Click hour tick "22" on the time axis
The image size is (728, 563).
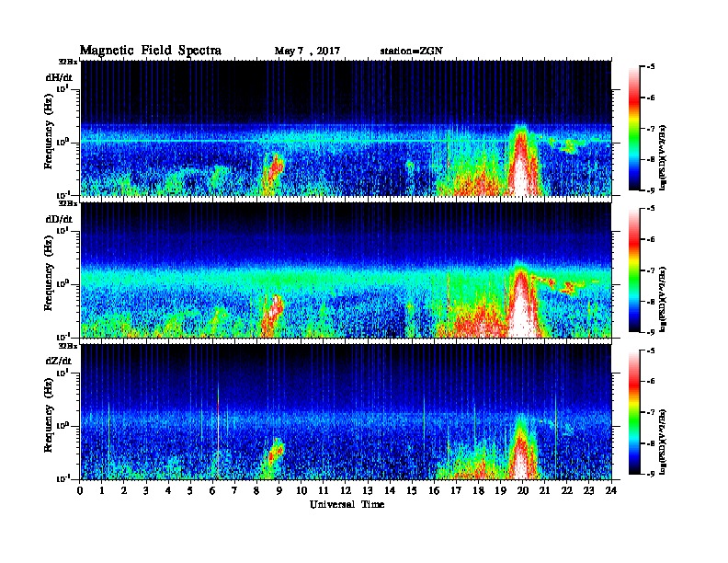coord(567,491)
